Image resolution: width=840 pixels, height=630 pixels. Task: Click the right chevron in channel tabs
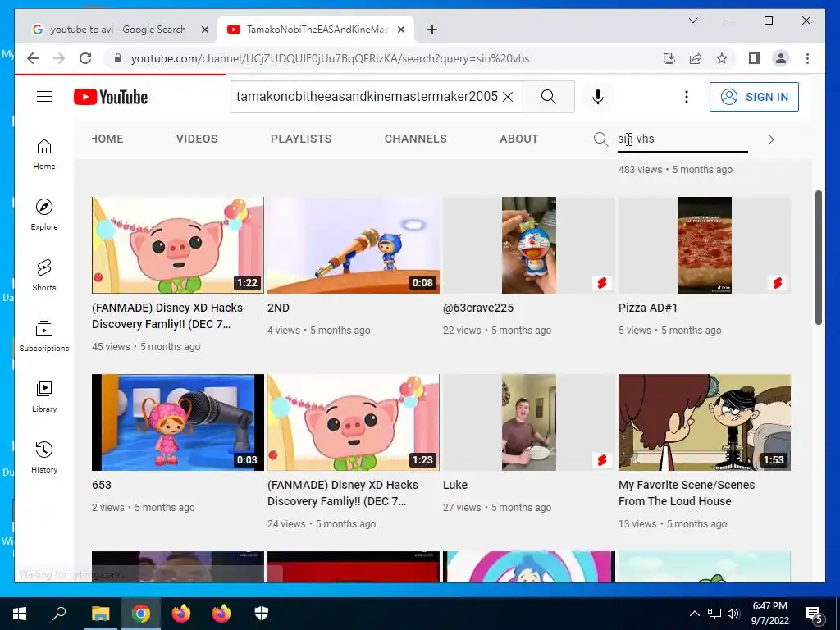tap(771, 139)
